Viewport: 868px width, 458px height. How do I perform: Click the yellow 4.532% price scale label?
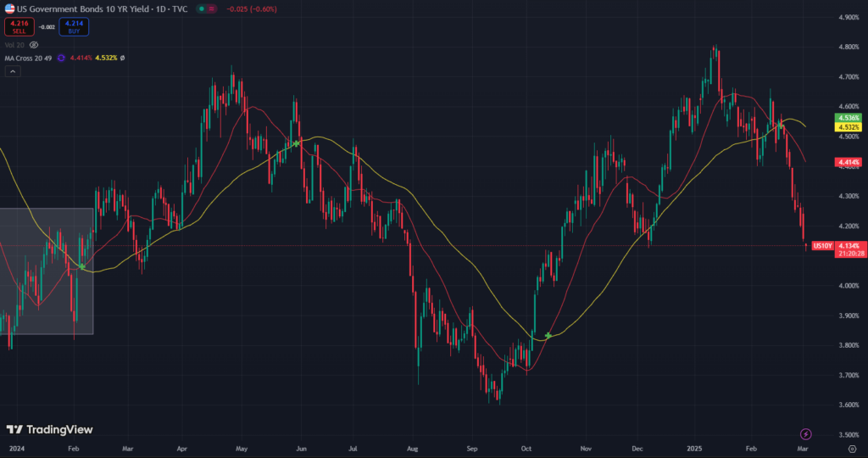[848, 127]
